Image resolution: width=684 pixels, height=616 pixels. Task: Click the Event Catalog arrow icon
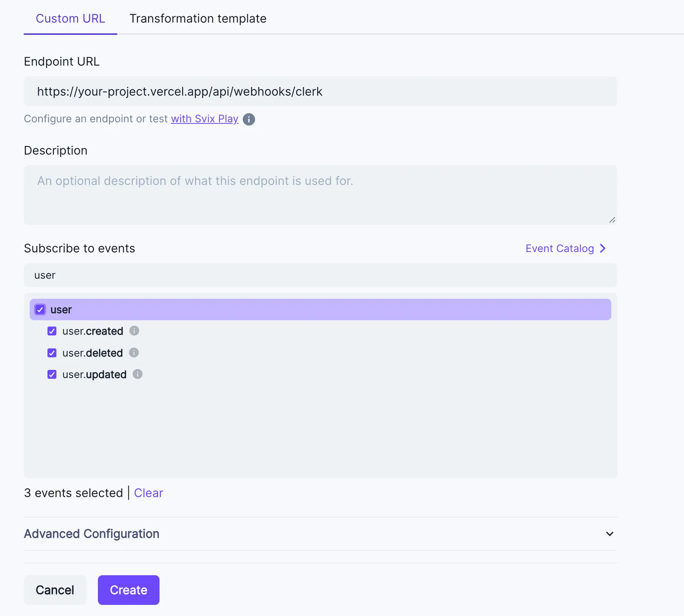coord(603,248)
